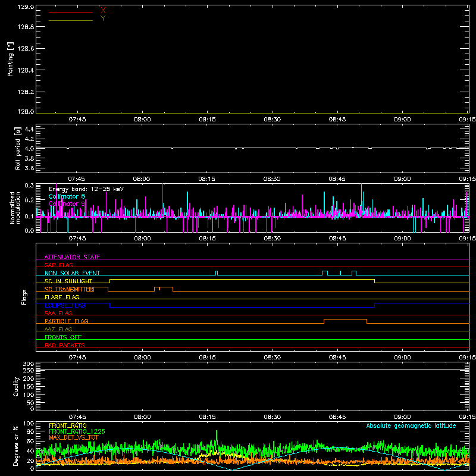Click the 08:00 time label under modulation plot
Image resolution: width=476 pixels, height=476 pixels.
coord(142,239)
